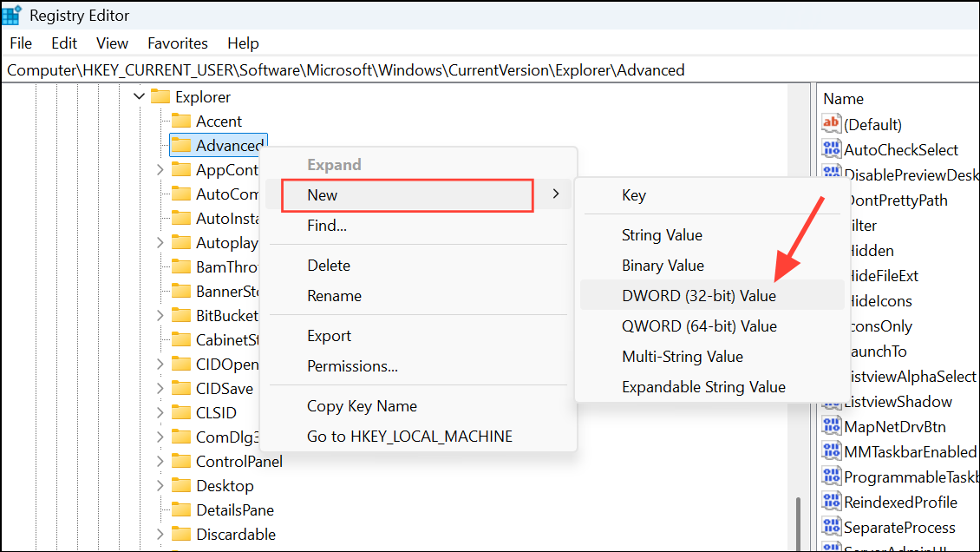
Task: Click the registry path address bar
Action: (345, 69)
